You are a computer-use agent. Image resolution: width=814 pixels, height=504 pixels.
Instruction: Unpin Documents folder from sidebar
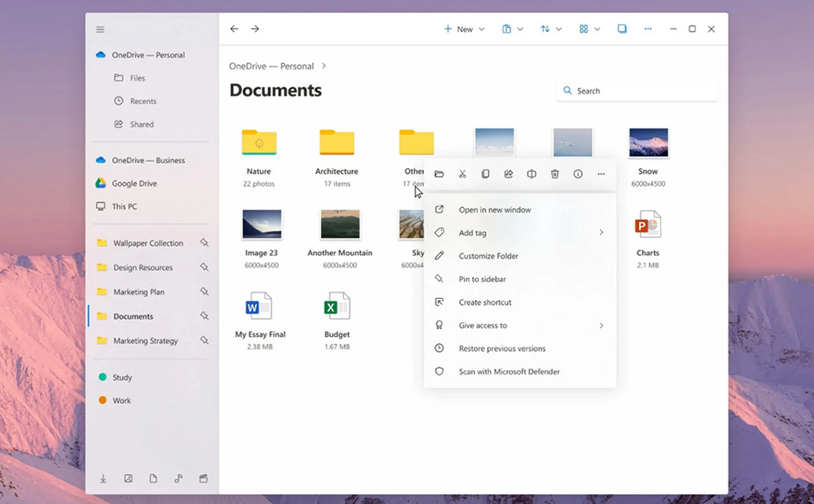[204, 316]
